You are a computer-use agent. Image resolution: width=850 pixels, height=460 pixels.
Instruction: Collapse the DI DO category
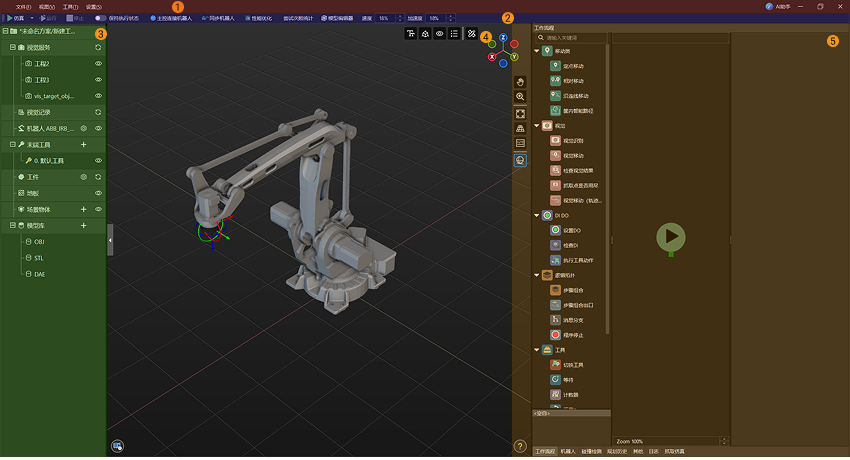tap(537, 215)
